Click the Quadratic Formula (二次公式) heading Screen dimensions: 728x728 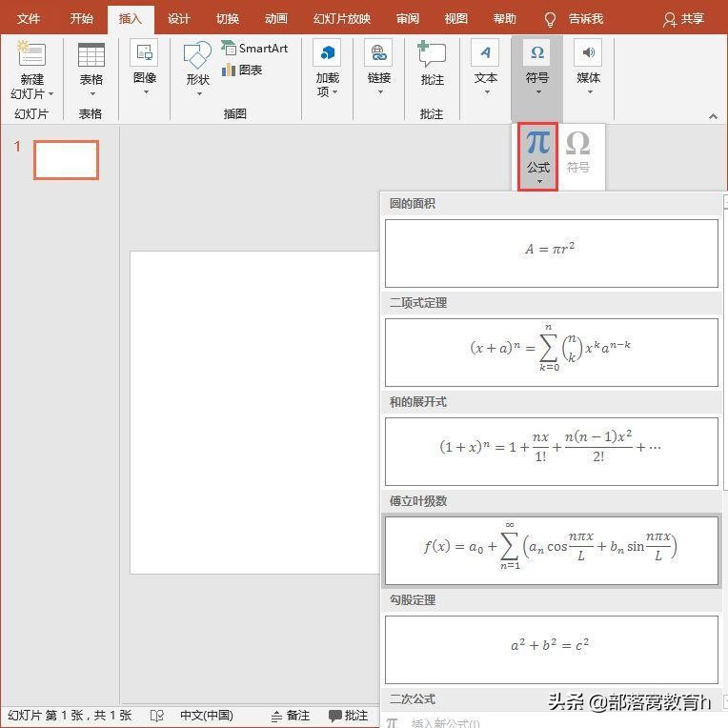(x=413, y=699)
